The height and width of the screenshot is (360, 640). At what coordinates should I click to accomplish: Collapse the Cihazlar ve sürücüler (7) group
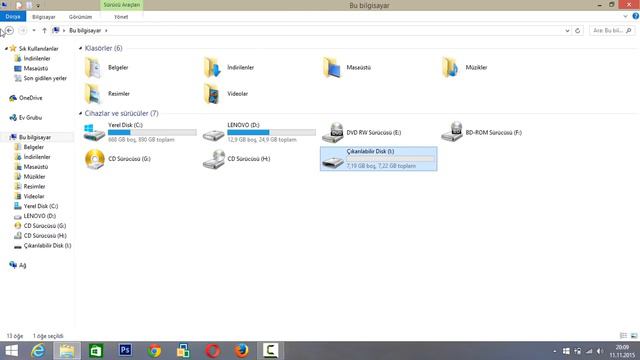pos(80,113)
